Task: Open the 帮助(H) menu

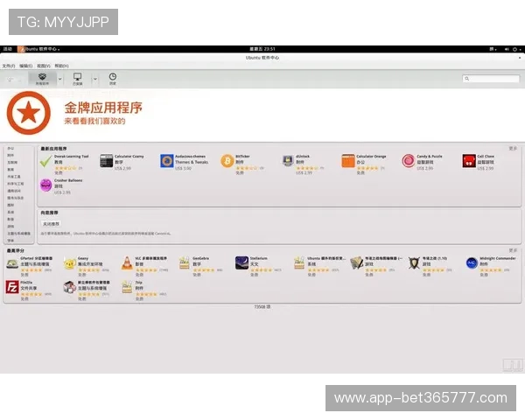Action: (x=61, y=66)
